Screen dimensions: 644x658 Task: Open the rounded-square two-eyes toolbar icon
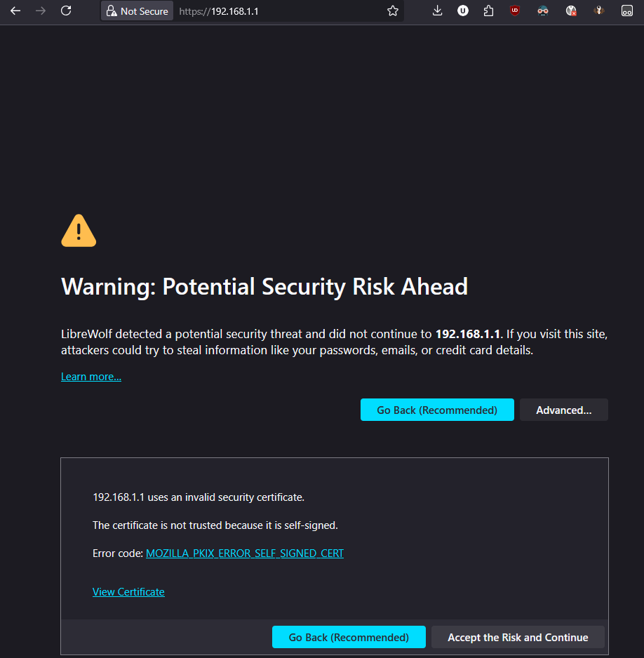click(x=627, y=11)
